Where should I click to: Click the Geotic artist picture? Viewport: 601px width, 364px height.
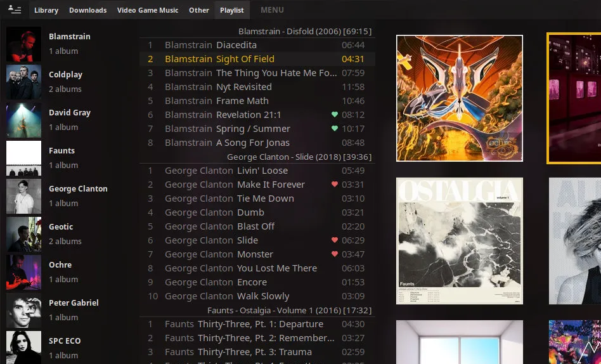click(23, 234)
